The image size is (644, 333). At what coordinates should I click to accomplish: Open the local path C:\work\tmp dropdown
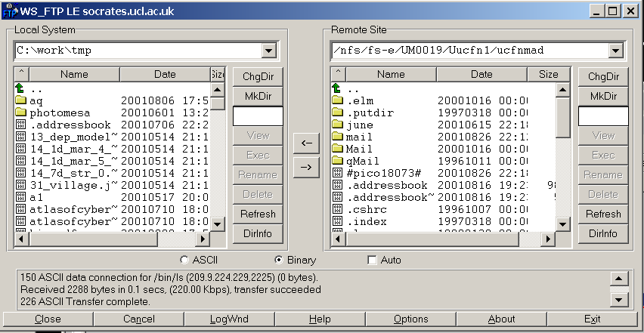pyautogui.click(x=268, y=51)
